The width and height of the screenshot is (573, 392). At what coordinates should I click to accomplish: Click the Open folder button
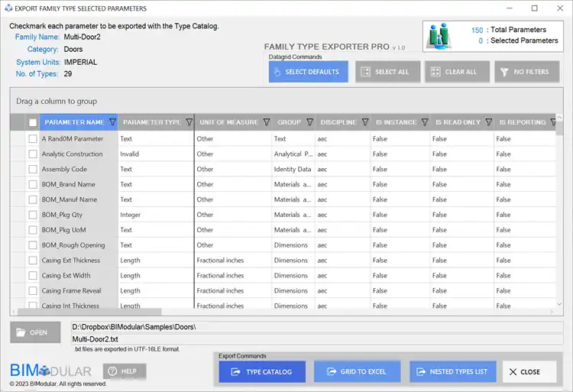(35, 332)
